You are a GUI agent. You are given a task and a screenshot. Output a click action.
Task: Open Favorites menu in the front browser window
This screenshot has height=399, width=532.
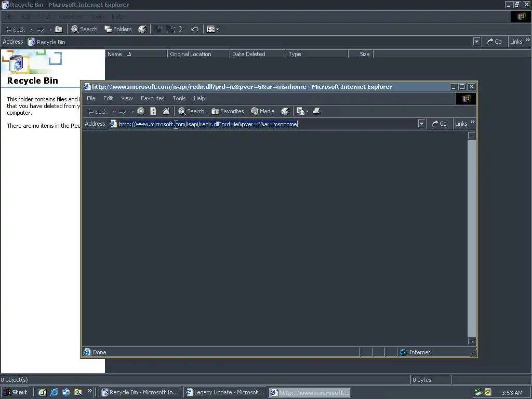pos(152,98)
